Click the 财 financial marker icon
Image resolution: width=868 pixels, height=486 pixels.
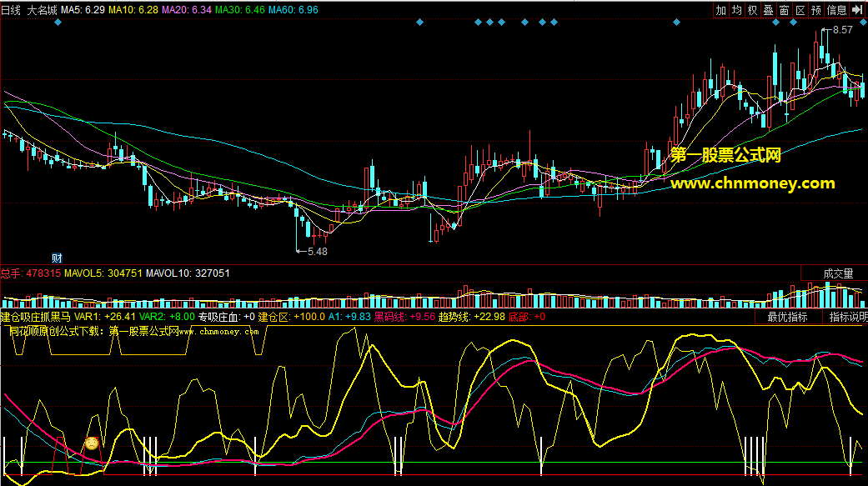tap(57, 258)
